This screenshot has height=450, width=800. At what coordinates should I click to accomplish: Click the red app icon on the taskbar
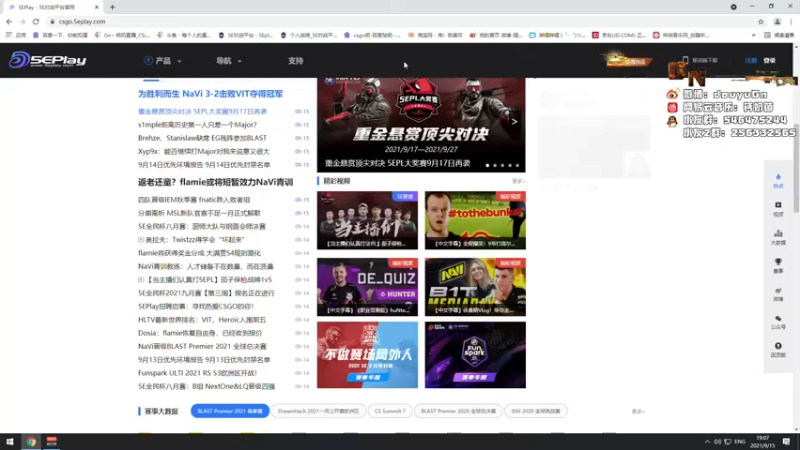[52, 441]
